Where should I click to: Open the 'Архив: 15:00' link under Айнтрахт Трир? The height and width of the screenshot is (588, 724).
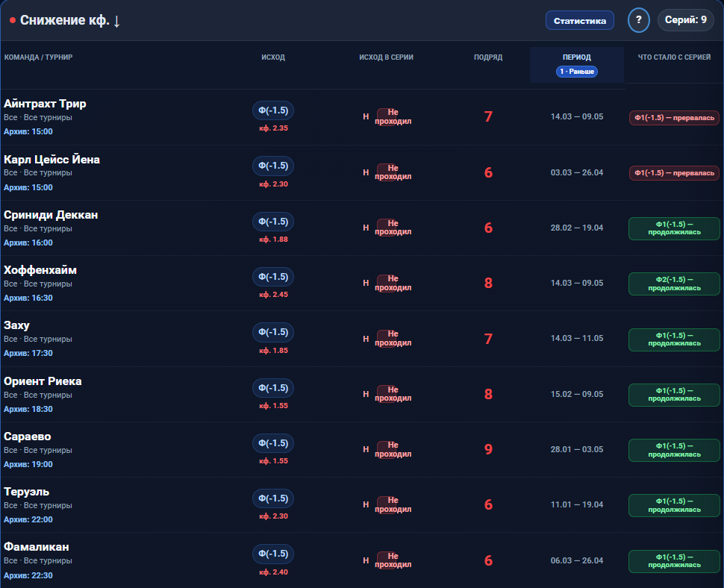[x=28, y=131]
